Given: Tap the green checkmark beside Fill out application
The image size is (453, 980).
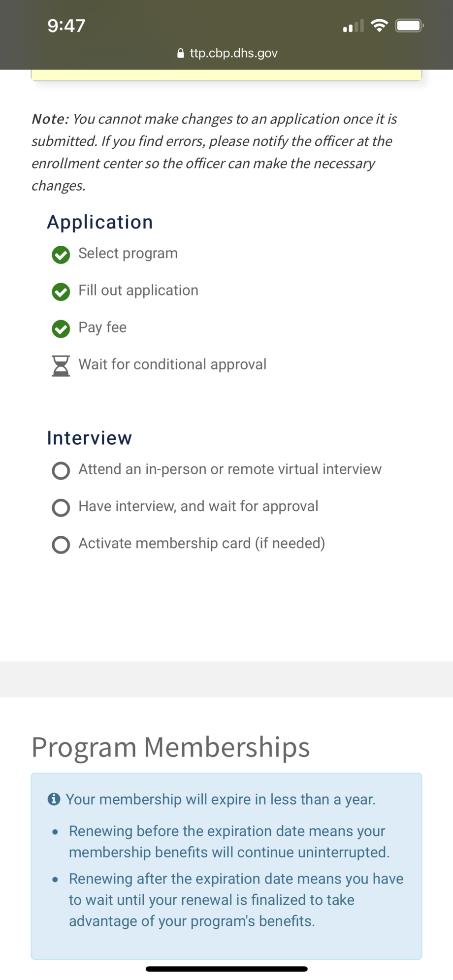Looking at the screenshot, I should coord(61,292).
